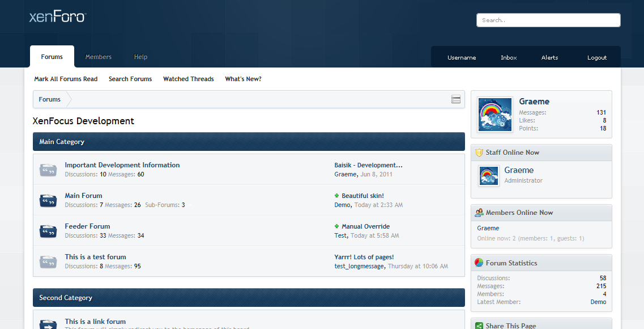644x329 pixels.
Task: Click the arrow icon on the link forum
Action: click(48, 324)
